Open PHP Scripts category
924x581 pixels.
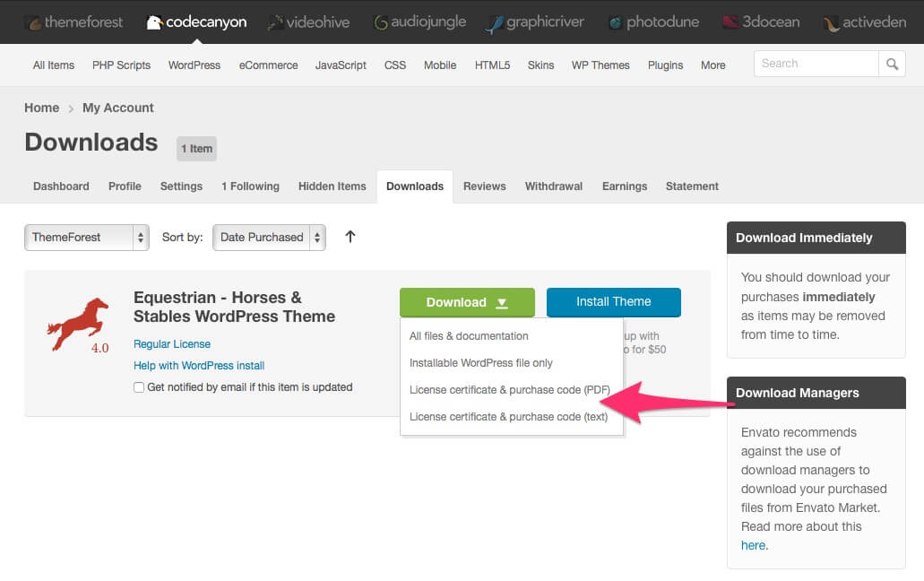121,65
